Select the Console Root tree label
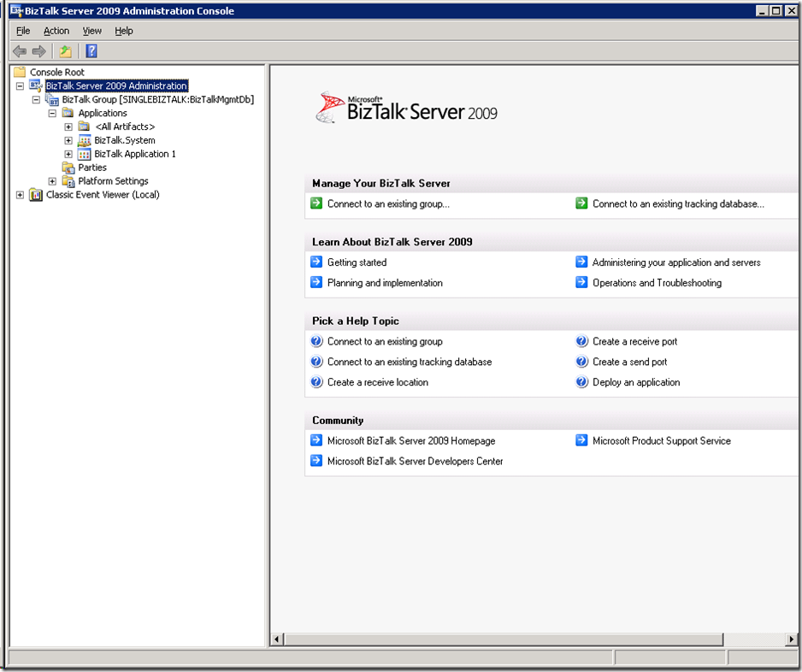802x672 pixels. [x=56, y=72]
